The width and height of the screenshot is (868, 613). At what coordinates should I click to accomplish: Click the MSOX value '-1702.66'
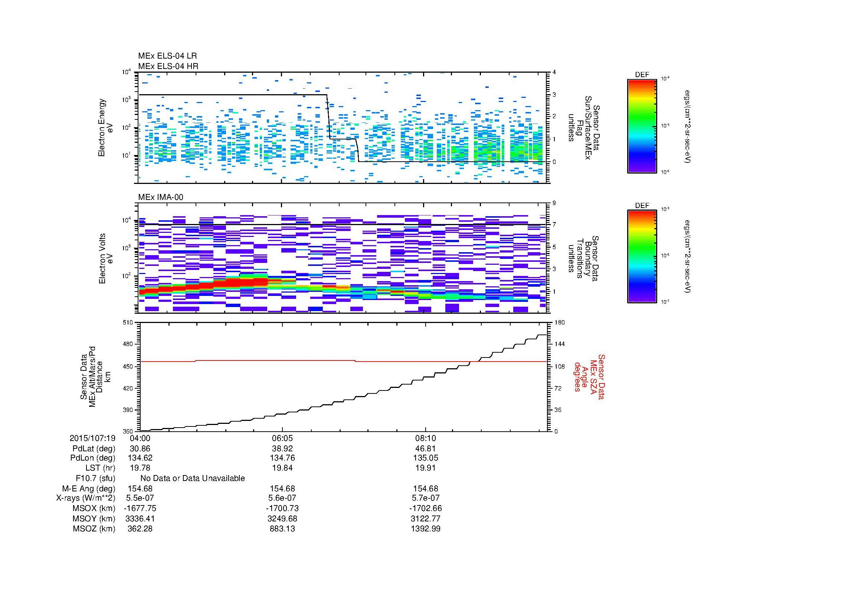426,508
